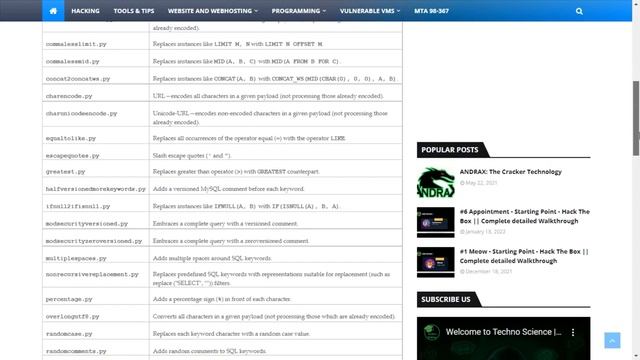
Task: Click the Techno Science channel avatar
Action: pyautogui.click(x=432, y=332)
